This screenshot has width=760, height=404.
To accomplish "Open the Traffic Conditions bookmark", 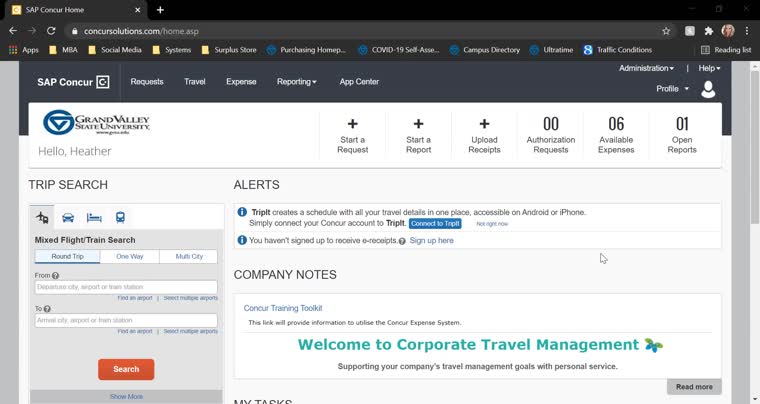I will click(618, 49).
